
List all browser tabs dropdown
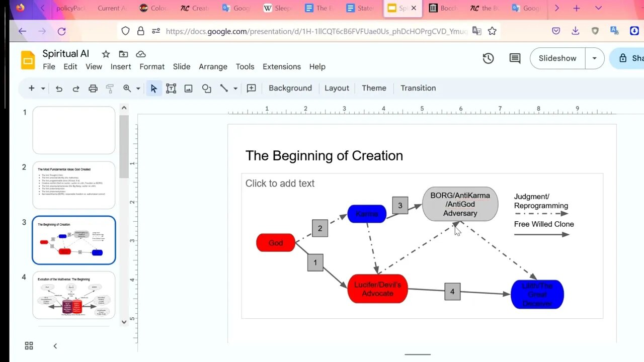click(598, 8)
